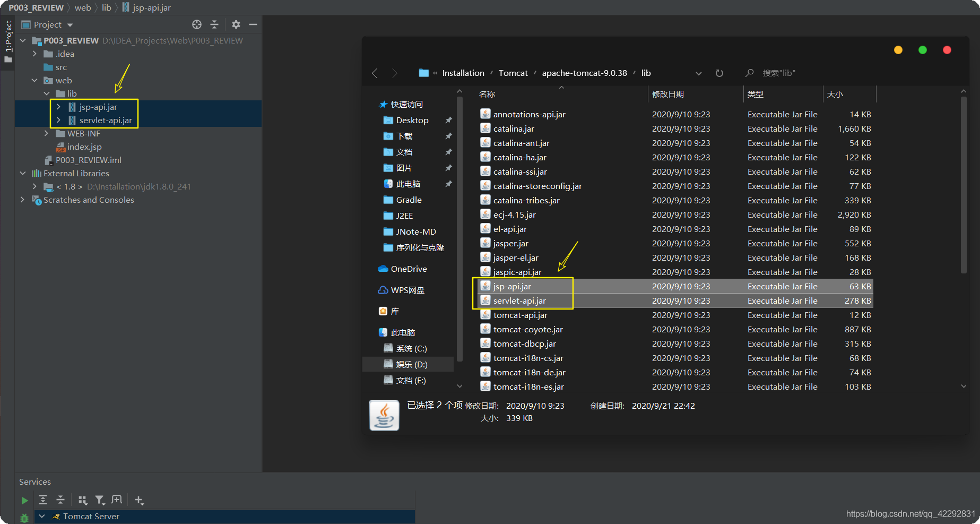The height and width of the screenshot is (524, 980).
Task: Open Desktop in explorer quick access
Action: [x=412, y=121]
